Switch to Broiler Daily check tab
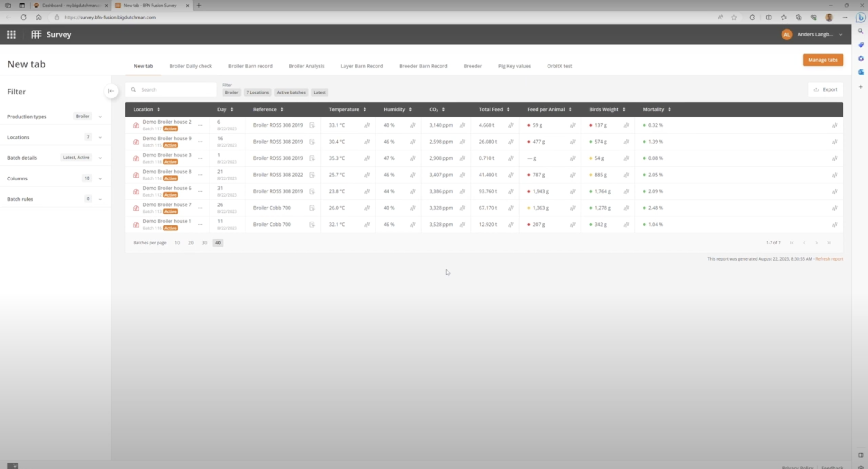This screenshot has width=868, height=469. pos(190,66)
